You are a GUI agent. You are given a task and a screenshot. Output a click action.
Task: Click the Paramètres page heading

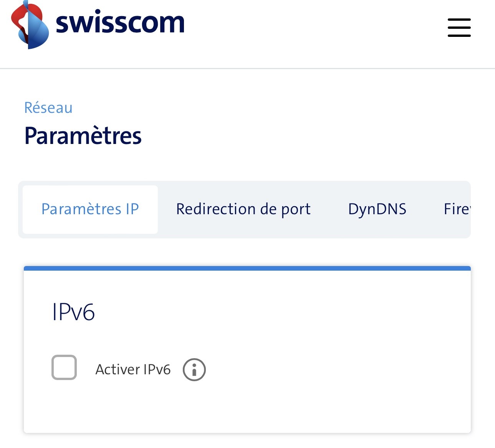tap(83, 136)
